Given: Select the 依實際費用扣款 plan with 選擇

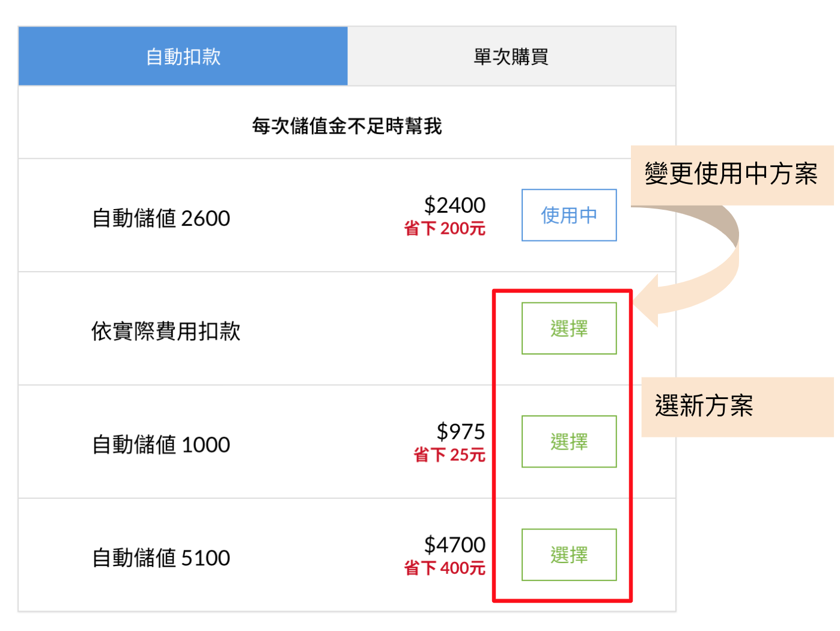Looking at the screenshot, I should pyautogui.click(x=568, y=329).
